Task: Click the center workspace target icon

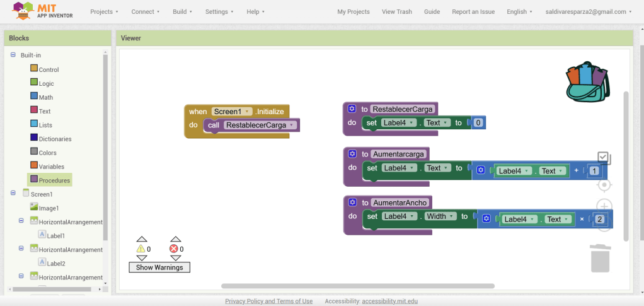Action: pyautogui.click(x=604, y=185)
